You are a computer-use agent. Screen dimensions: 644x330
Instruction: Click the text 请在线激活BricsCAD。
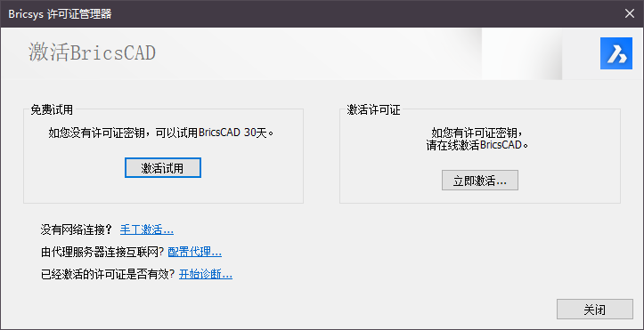[477, 145]
